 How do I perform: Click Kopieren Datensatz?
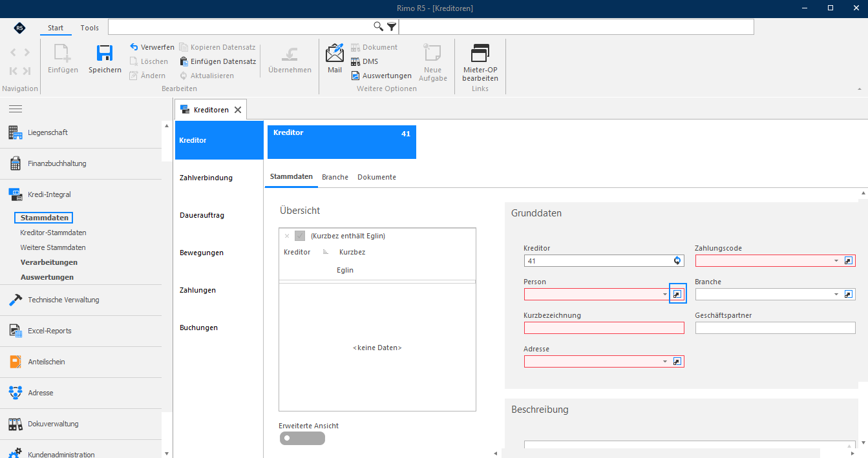[217, 47]
